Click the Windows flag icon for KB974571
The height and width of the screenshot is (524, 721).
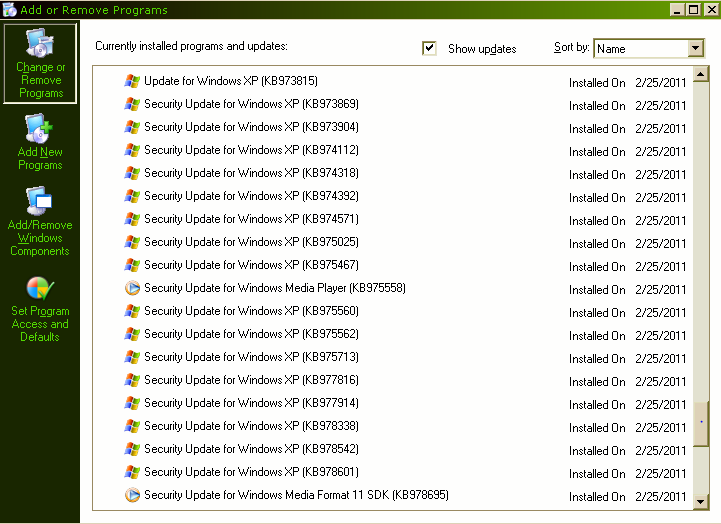click(x=132, y=219)
